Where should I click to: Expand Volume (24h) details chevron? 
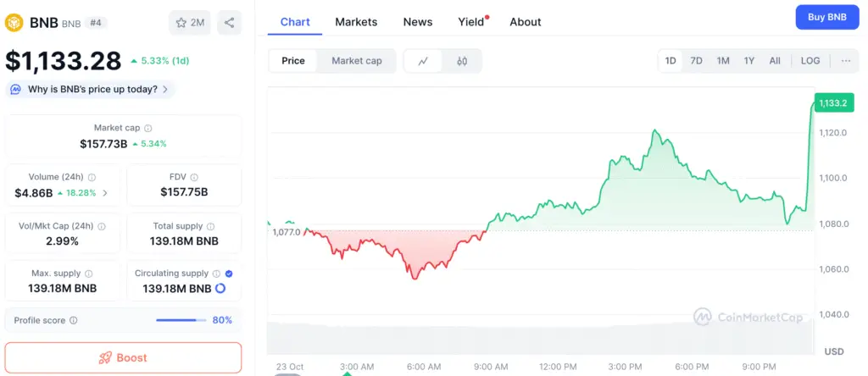105,193
